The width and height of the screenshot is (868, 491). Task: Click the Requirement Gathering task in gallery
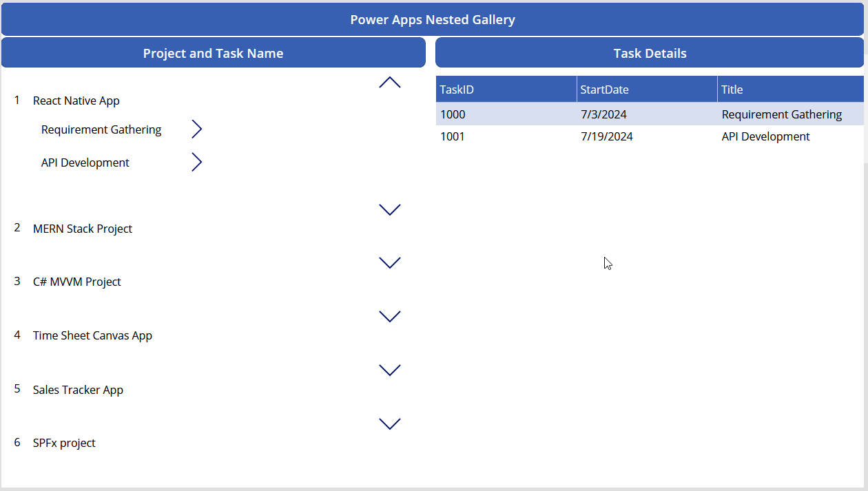pyautogui.click(x=101, y=129)
